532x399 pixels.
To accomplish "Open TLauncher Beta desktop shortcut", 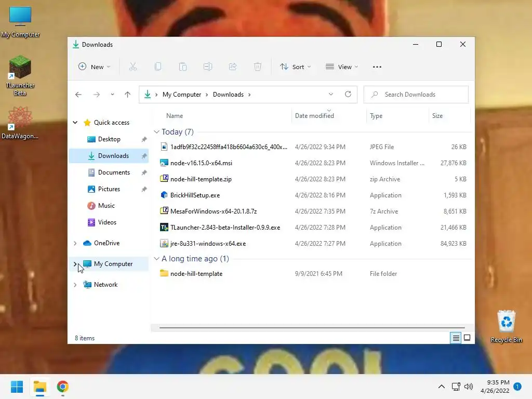I will pos(20,75).
